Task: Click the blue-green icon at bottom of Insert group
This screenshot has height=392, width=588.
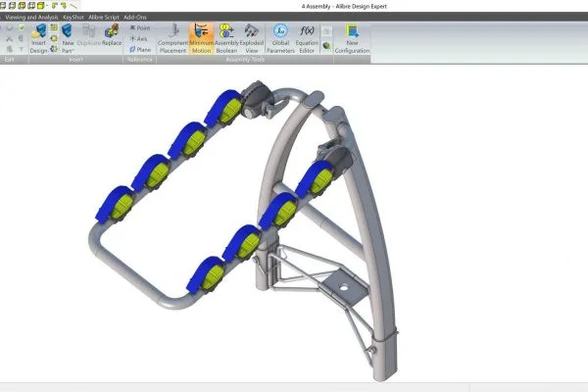Action: pos(54,49)
